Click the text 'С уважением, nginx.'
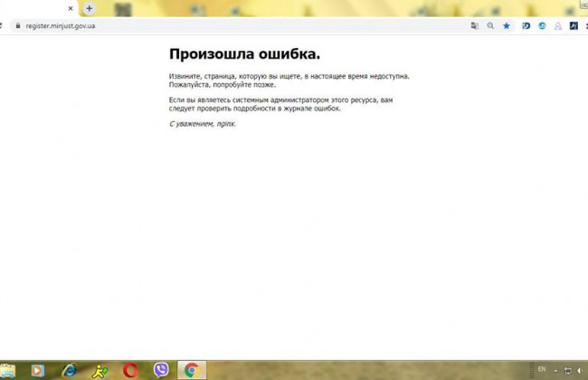 [x=203, y=124]
